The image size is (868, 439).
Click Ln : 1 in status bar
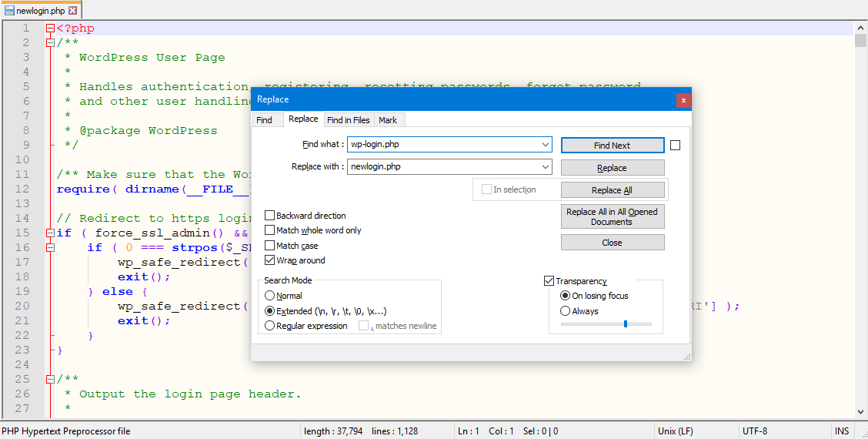[469, 431]
